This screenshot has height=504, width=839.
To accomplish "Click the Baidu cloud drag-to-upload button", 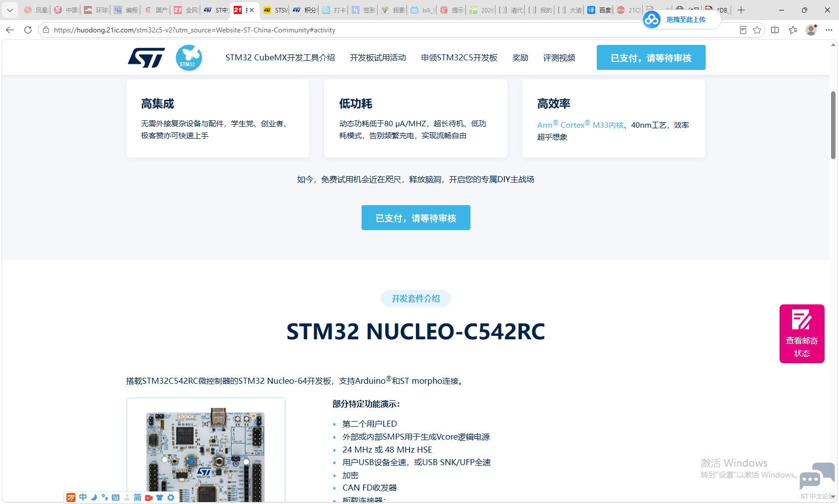I will pyautogui.click(x=682, y=19).
